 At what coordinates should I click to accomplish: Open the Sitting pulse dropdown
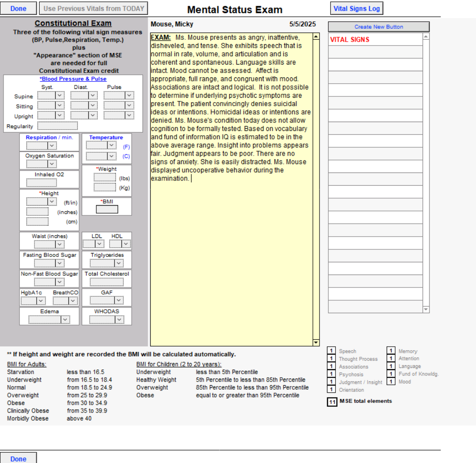(129, 105)
